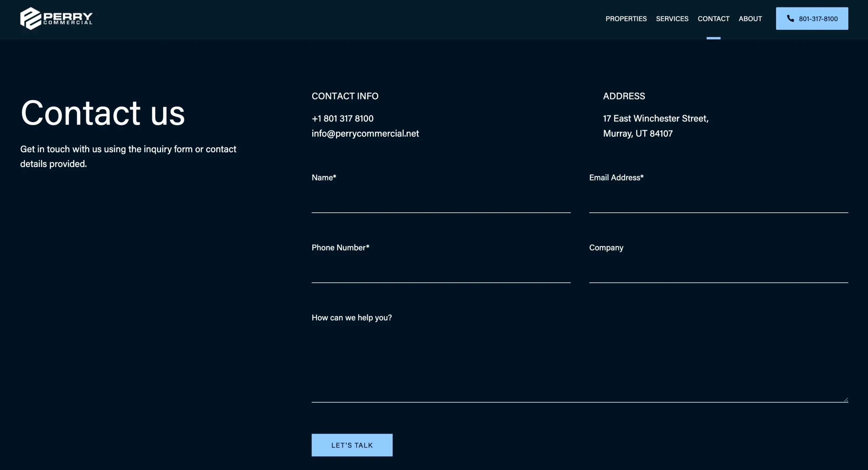Click the textarea resize handle corner
868x470 pixels.
pyautogui.click(x=846, y=399)
